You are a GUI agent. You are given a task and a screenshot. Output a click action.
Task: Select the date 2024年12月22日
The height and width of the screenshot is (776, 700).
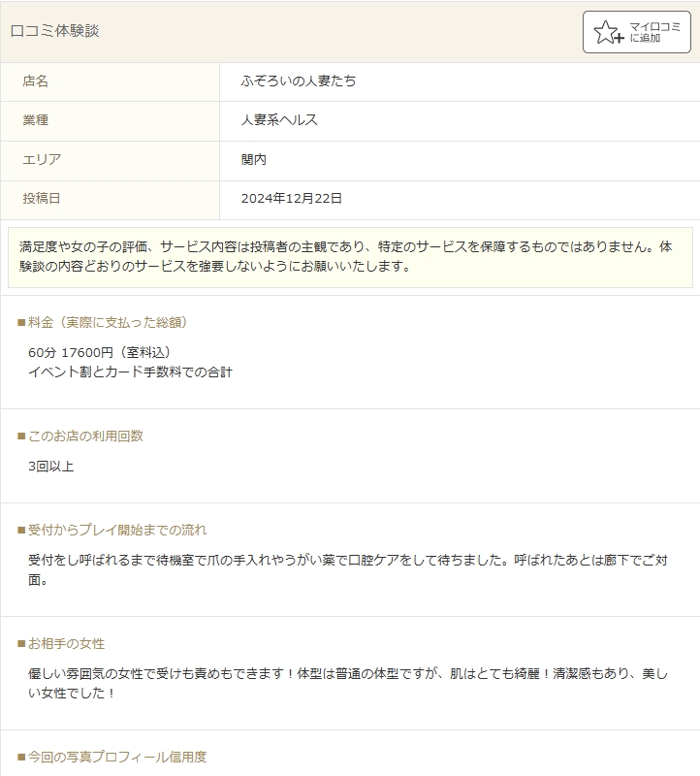pos(292,199)
